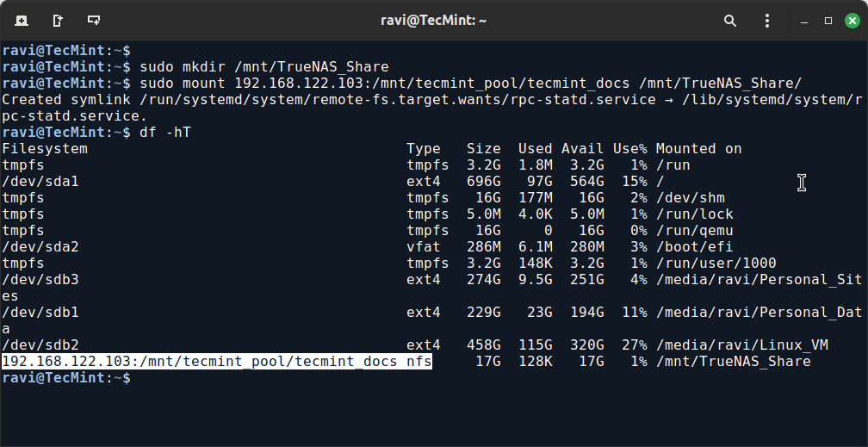Click the Mounted on column header

point(698,149)
